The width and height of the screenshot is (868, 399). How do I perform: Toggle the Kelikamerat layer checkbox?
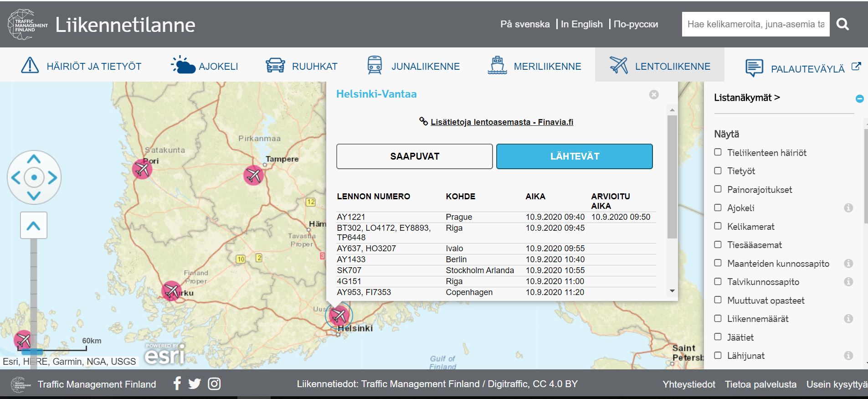pyautogui.click(x=718, y=226)
